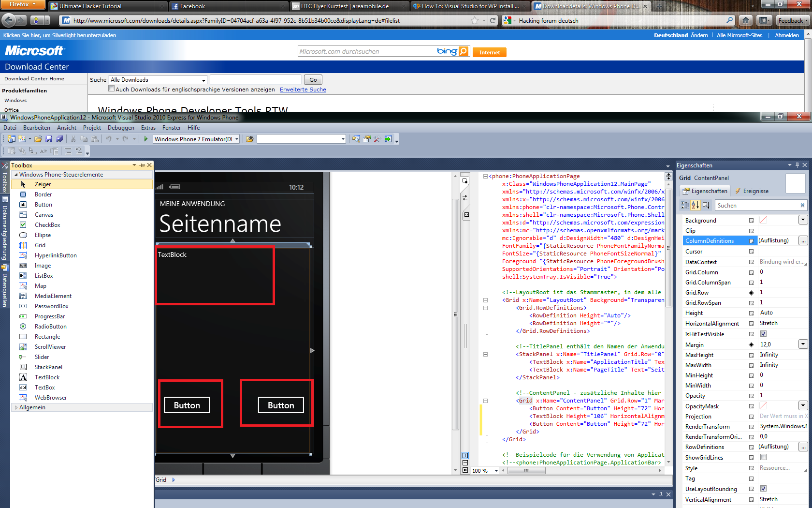812x508 pixels.
Task: Open the Bearbeiten menu
Action: 37,128
